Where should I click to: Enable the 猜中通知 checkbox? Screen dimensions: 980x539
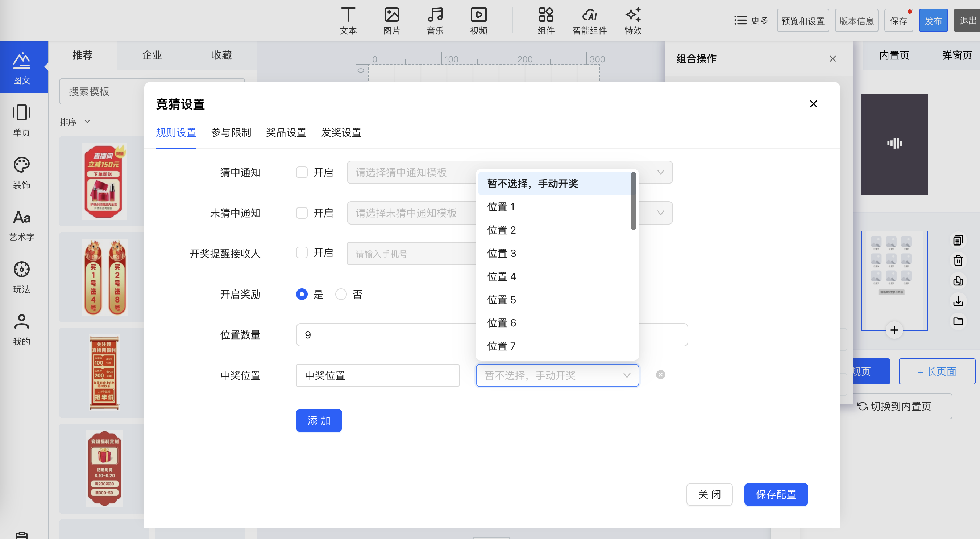click(302, 172)
